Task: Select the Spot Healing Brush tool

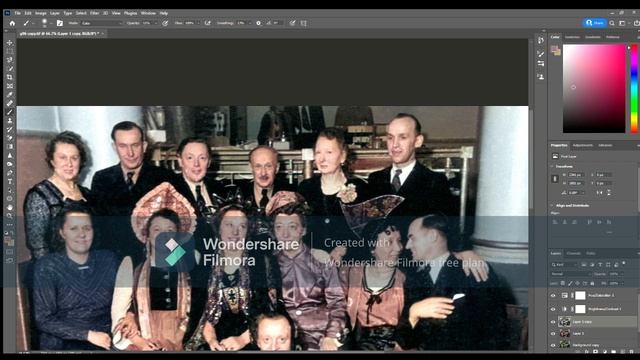Action: (9, 103)
